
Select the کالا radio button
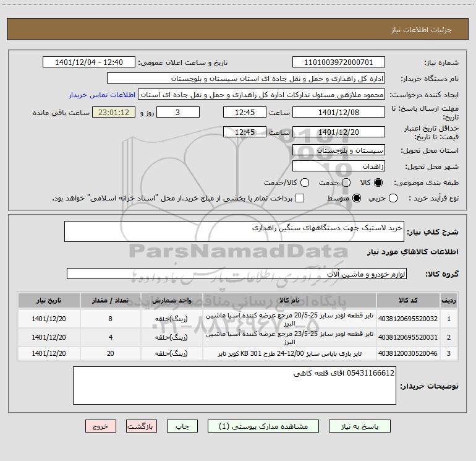point(378,183)
